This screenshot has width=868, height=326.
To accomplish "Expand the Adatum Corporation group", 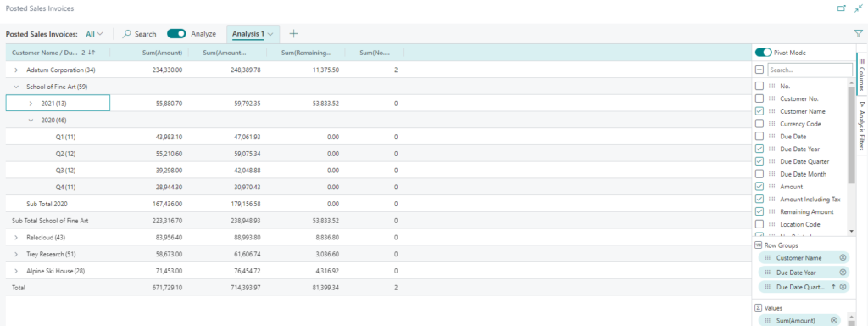I will [x=16, y=70].
